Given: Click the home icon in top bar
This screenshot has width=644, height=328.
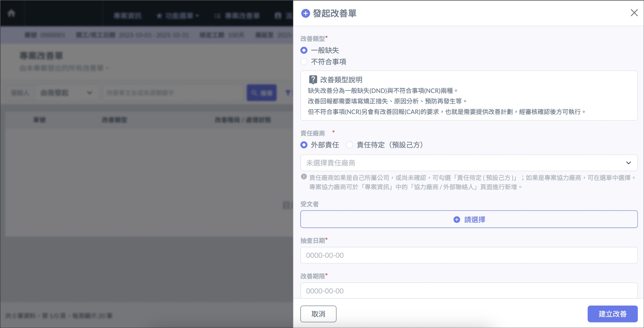Looking at the screenshot, I should [11, 13].
